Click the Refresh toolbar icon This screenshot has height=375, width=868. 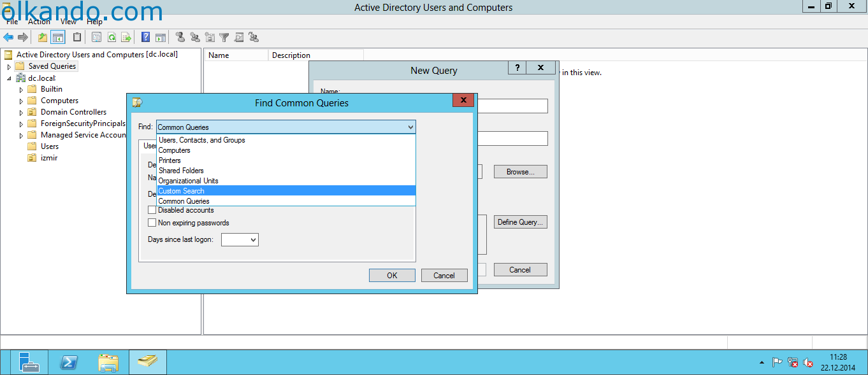click(112, 37)
